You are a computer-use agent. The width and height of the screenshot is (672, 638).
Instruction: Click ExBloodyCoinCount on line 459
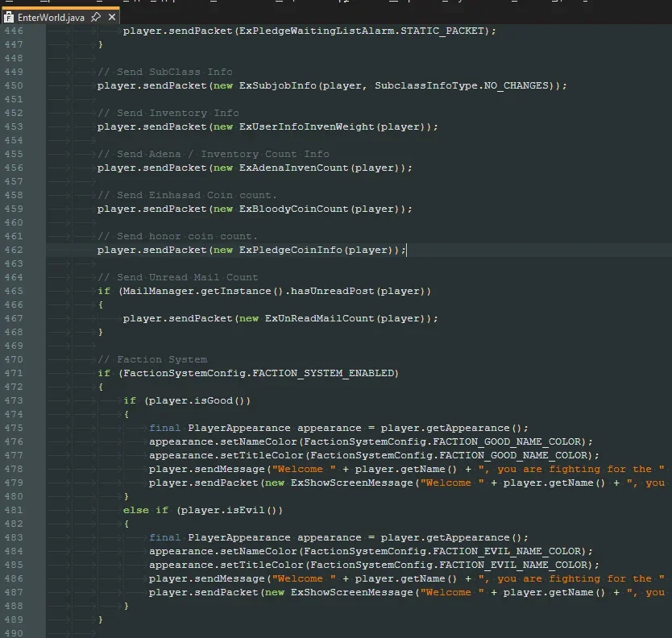[293, 209]
